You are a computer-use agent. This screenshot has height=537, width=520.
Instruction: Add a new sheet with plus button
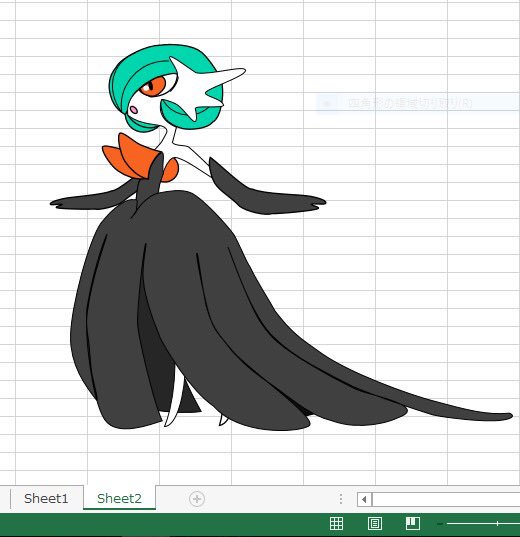point(197,499)
